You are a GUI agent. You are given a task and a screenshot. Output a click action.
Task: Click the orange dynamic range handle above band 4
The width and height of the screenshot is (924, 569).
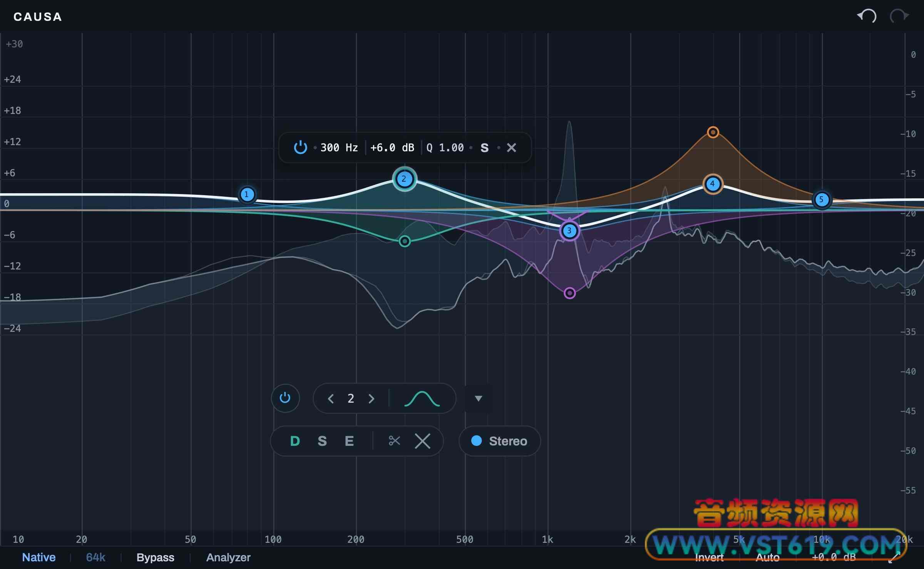[713, 132]
